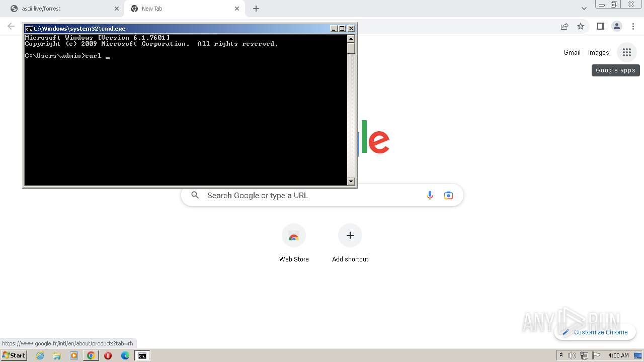Open the volume speaker tray icon
The width and height of the screenshot is (644, 362).
pos(572,355)
